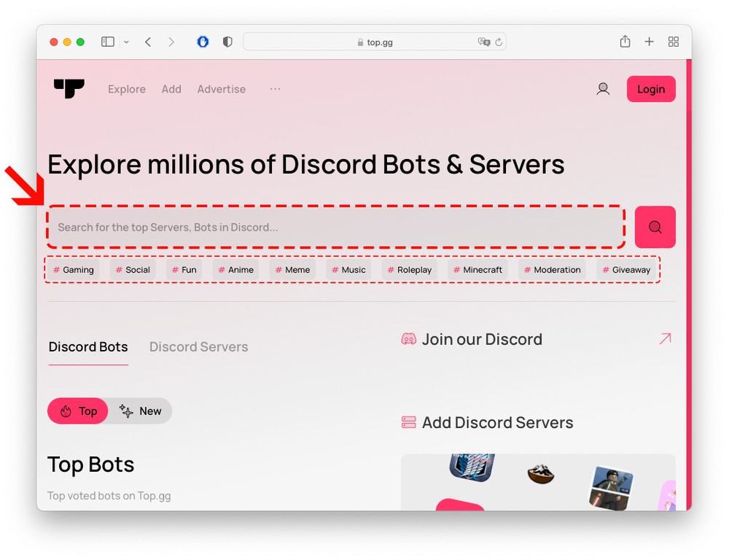Select the Music tag
The width and height of the screenshot is (729, 560).
348,270
